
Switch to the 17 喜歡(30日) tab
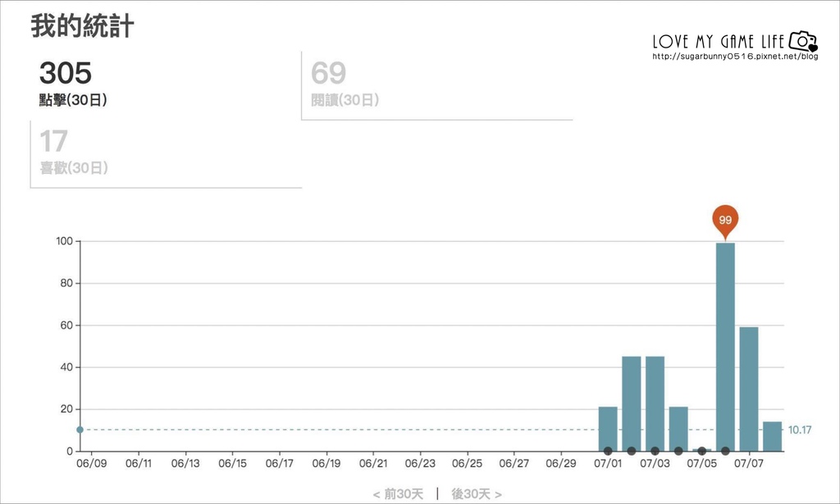[x=166, y=154]
